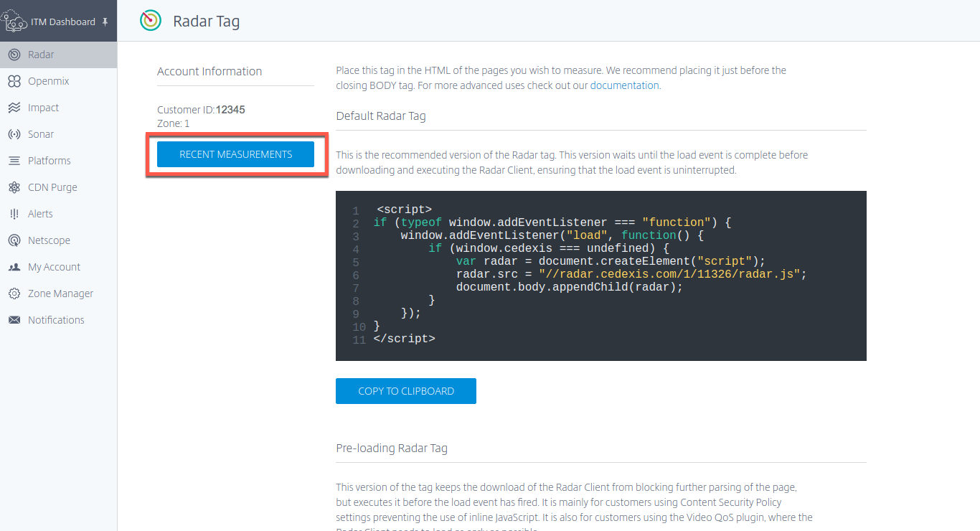Click the closing </script> code line
Screen dimensions: 980x531
point(405,339)
